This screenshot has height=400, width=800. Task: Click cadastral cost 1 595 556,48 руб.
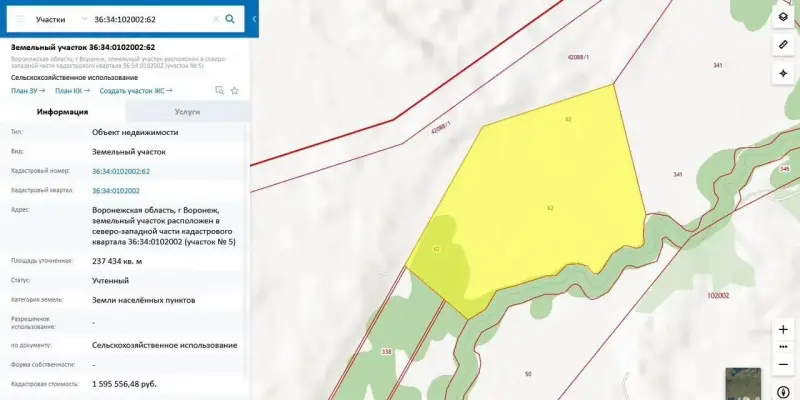[124, 384]
